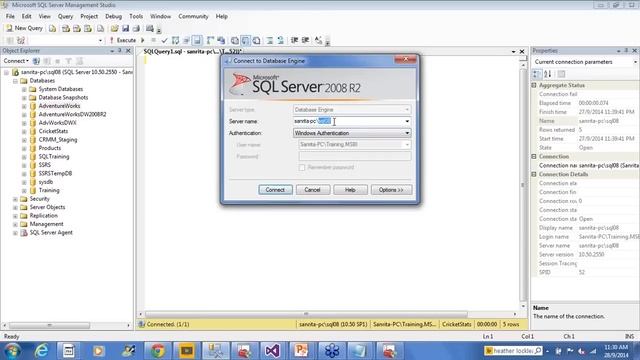Click Connect Object Explorer icon beside Connect
This screenshot has width=640, height=360.
(36, 61)
